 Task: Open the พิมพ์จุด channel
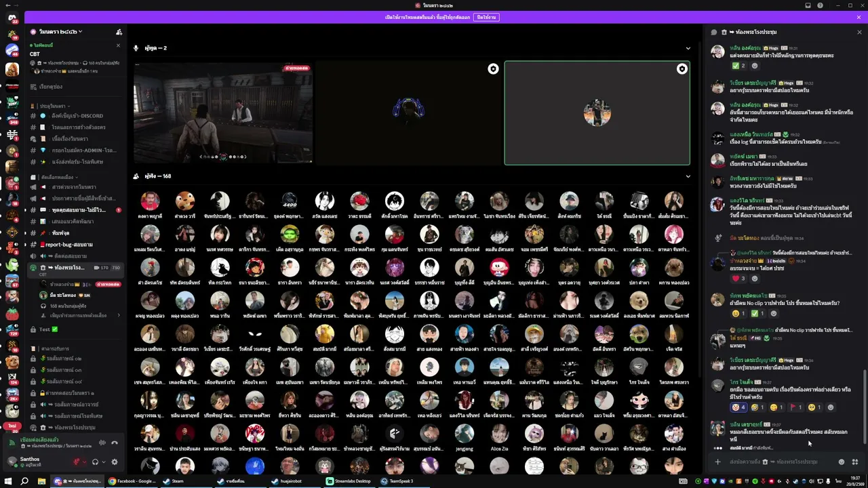74,233
